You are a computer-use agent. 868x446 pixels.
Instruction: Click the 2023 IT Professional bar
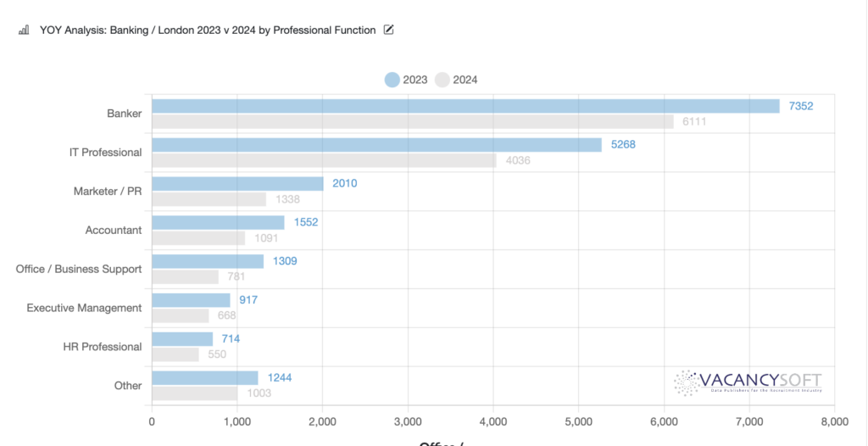[x=376, y=145]
